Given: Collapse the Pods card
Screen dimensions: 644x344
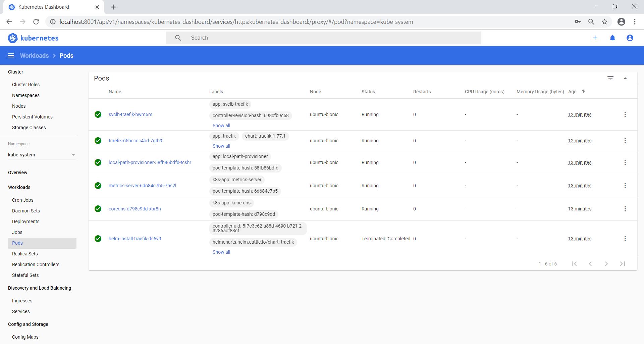Looking at the screenshot, I should [x=625, y=78].
